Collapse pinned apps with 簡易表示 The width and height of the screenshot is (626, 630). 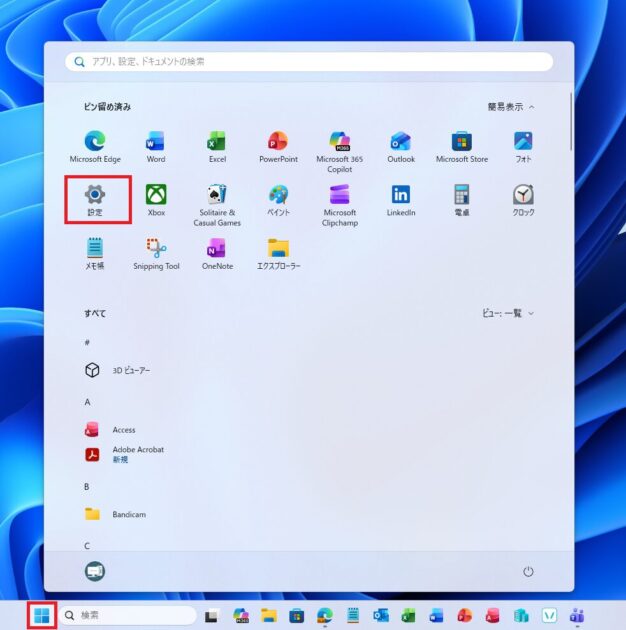511,107
